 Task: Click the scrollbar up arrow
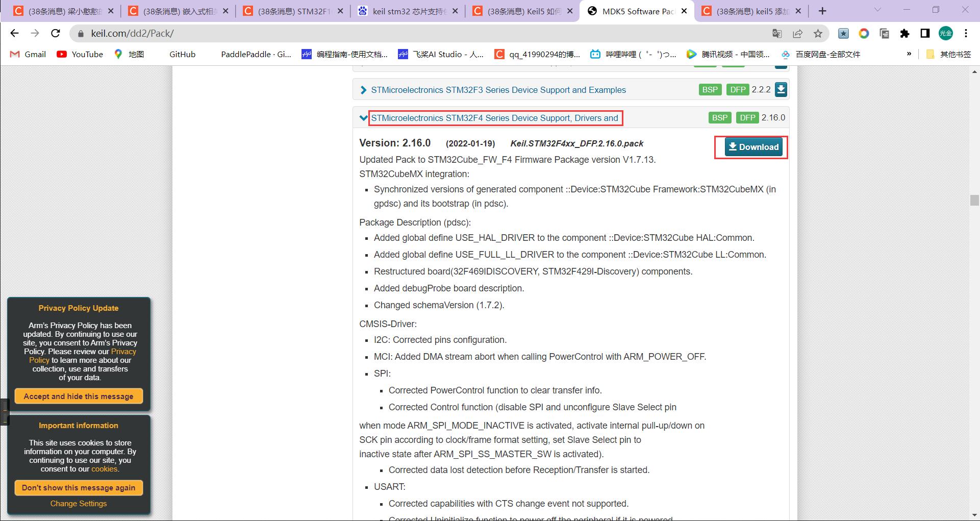click(974, 72)
